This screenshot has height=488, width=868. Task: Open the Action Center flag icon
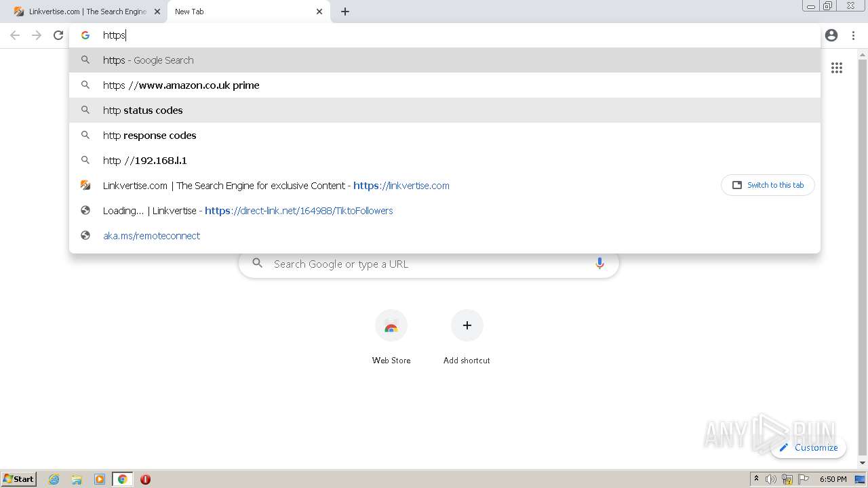[x=804, y=479]
